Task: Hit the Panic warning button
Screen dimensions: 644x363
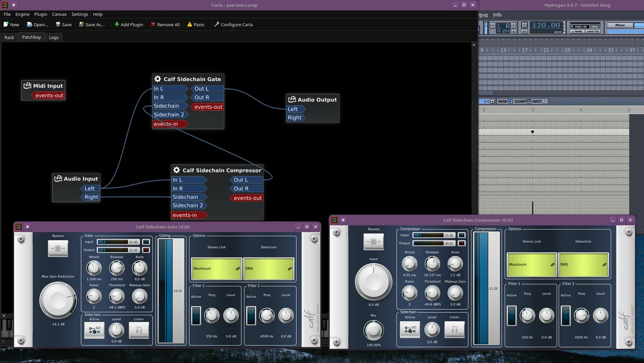Action: point(196,24)
